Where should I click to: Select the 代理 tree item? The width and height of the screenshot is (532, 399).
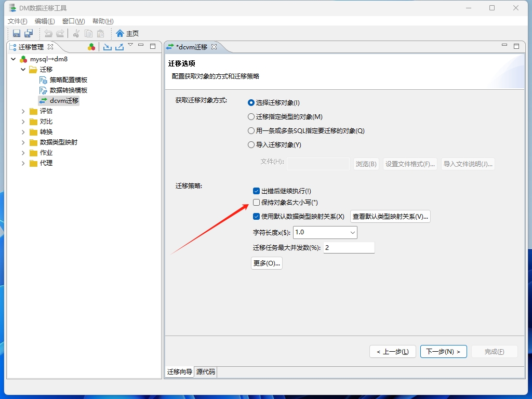[x=46, y=163]
